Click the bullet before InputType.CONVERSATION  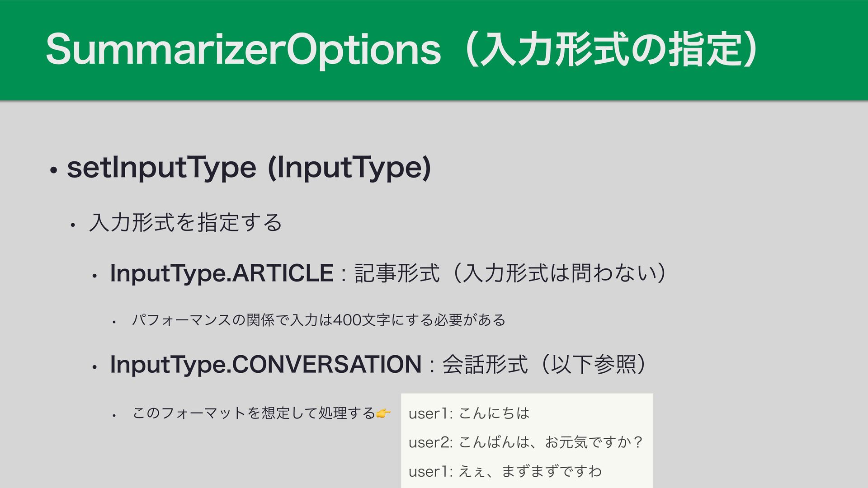pyautogui.click(x=95, y=367)
